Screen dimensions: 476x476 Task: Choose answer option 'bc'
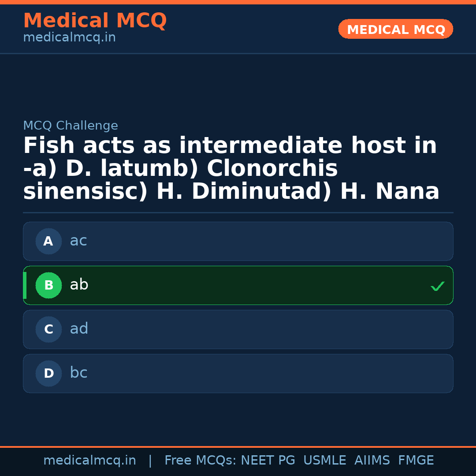[238, 374]
